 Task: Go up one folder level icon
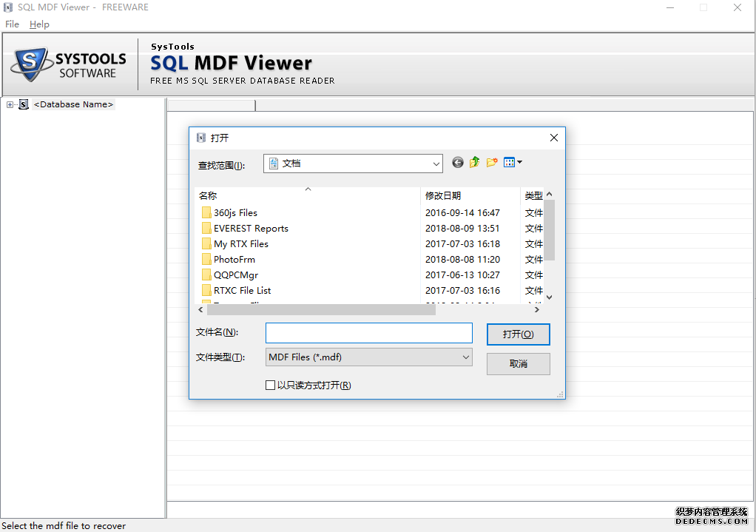(x=474, y=163)
